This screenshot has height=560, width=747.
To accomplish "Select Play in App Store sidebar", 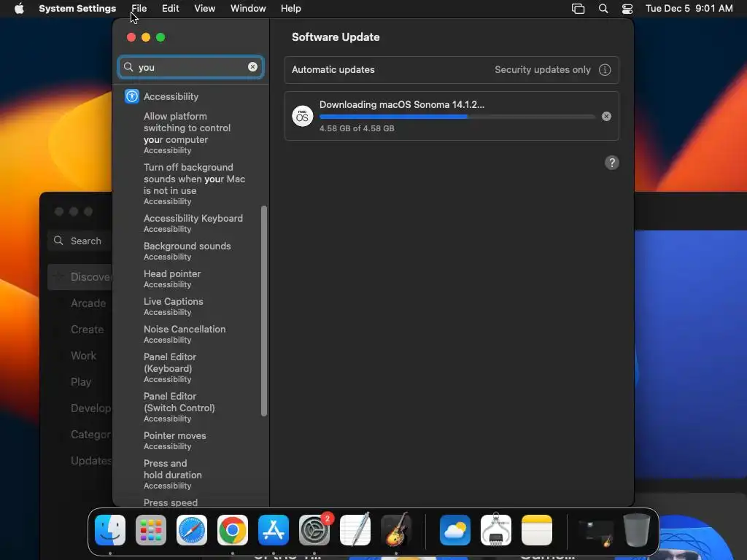I will pyautogui.click(x=81, y=382).
